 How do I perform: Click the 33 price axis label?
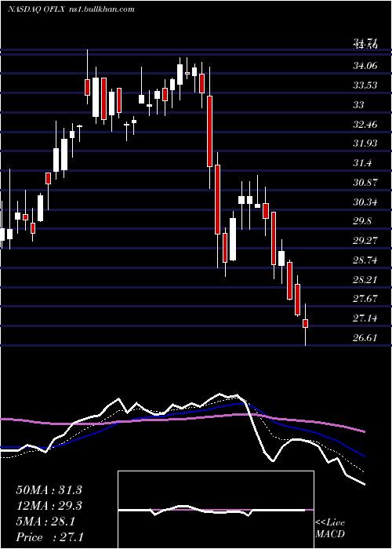point(359,104)
